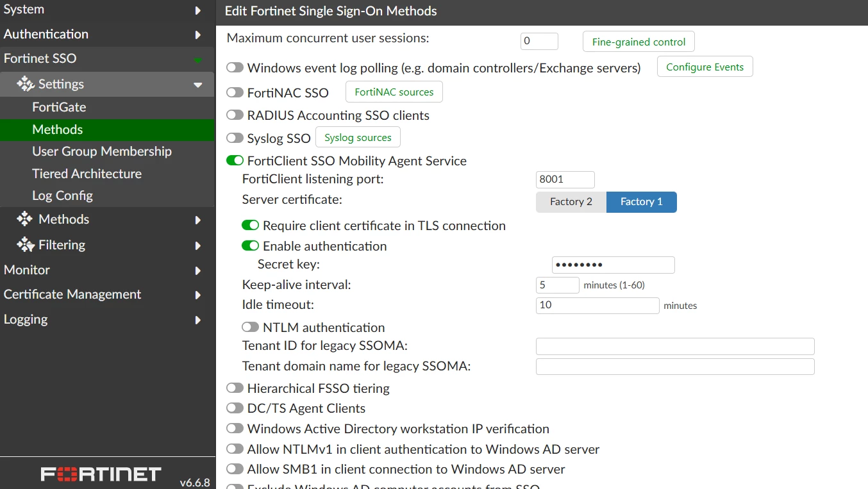The image size is (868, 489).
Task: Toggle Windows Active Directory workstation IP verification
Action: point(235,429)
